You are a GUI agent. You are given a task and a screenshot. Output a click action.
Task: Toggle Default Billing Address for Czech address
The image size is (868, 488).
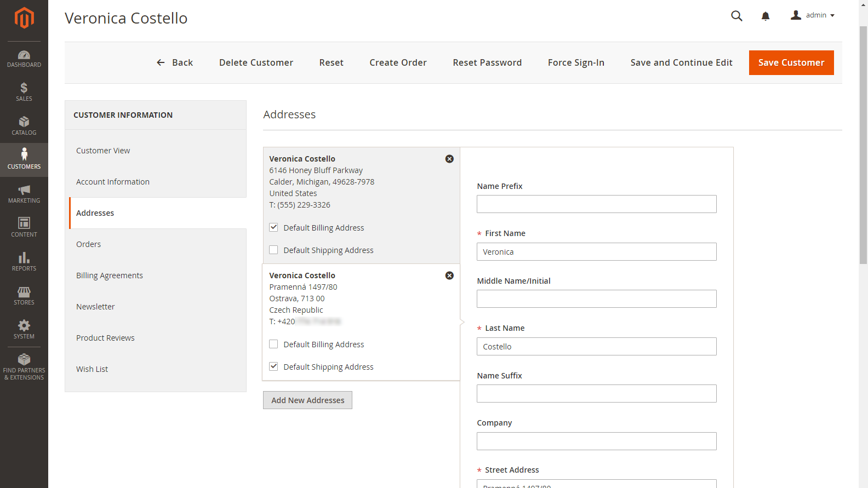pyautogui.click(x=273, y=344)
